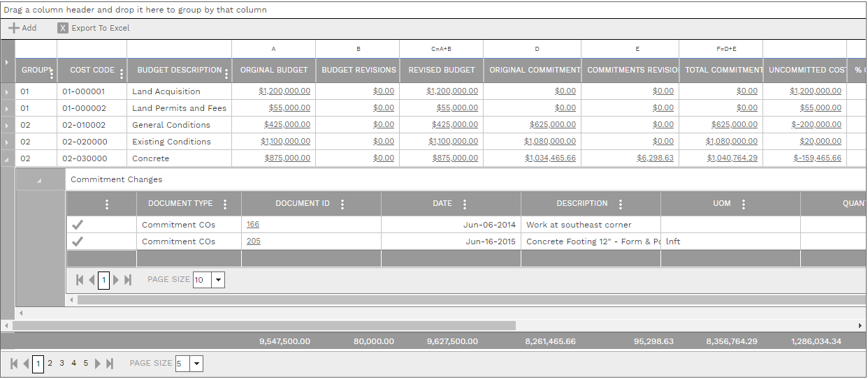Open Commitment Changes page size dropdown
The image size is (868, 379).
(218, 280)
